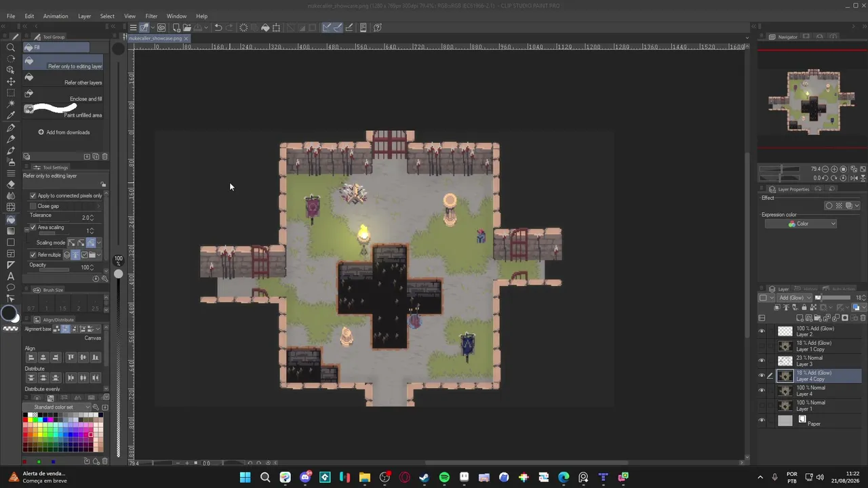Click the help speech-bubble icon in command bar
Screen dimensions: 868x488
377,28
